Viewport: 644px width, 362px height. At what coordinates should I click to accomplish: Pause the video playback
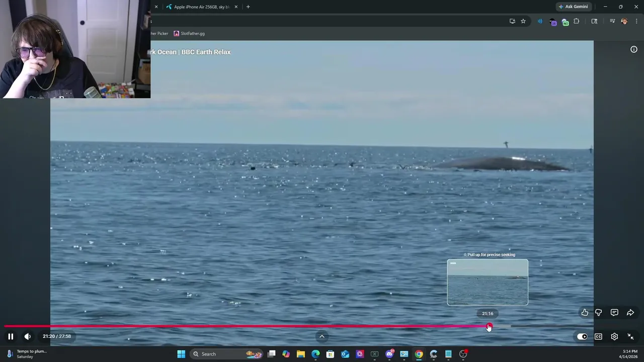(x=11, y=336)
